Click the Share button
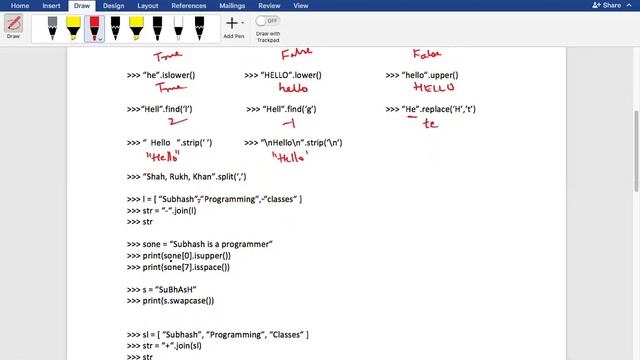 point(607,5)
